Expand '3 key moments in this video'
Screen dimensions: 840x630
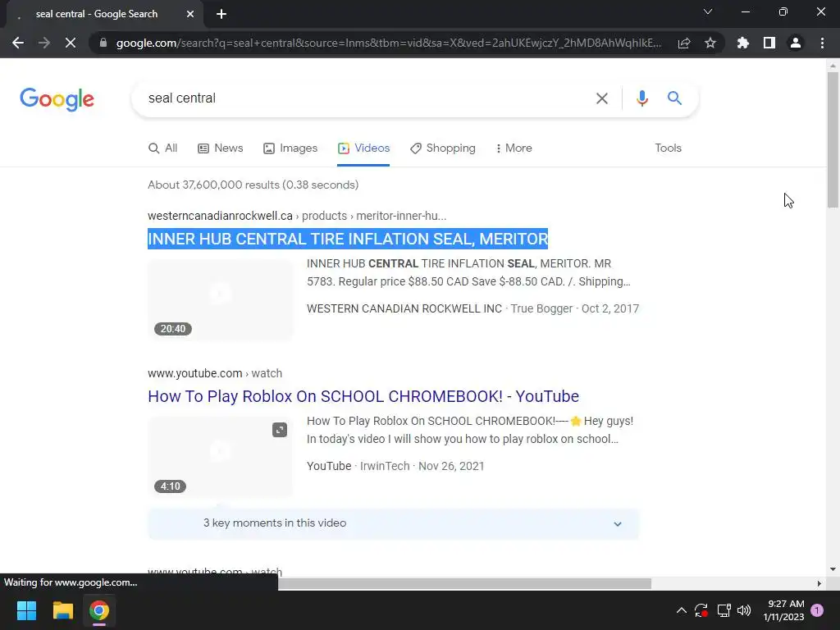(x=393, y=523)
